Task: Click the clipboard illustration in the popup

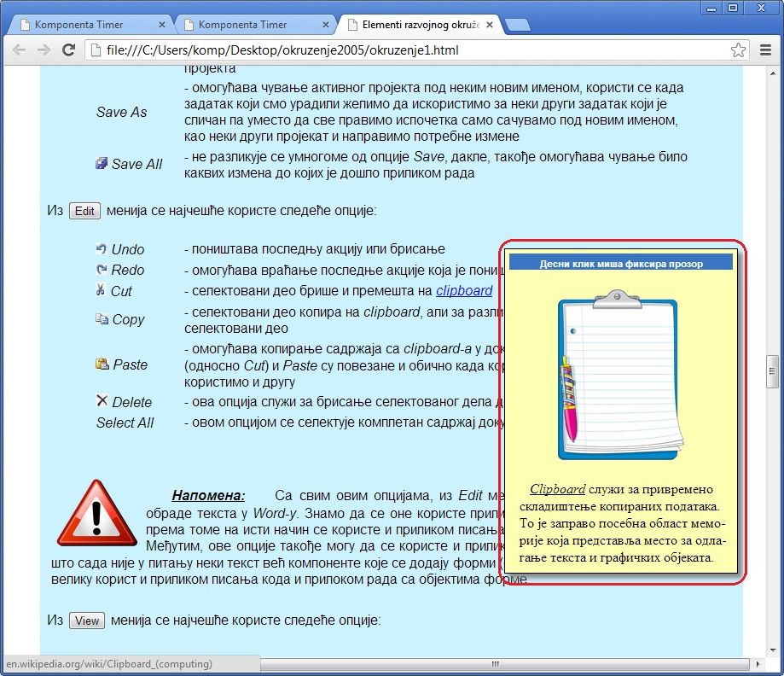Action: [x=620, y=376]
